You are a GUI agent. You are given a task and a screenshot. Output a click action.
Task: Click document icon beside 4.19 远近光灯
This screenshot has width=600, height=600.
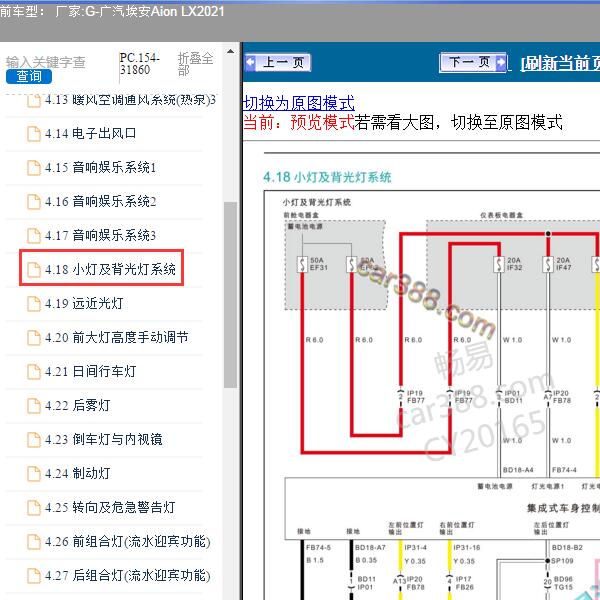[34, 304]
